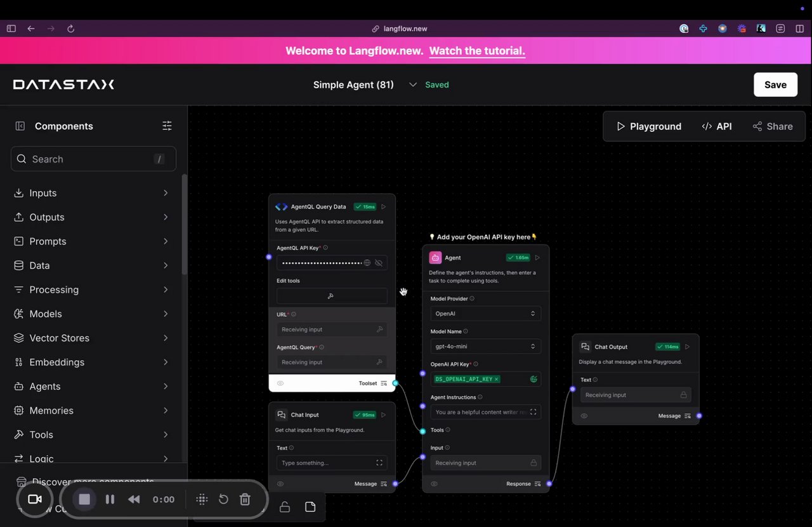Screen dimensions: 812x527
Task: Click the DataStax logo
Action: (63, 84)
